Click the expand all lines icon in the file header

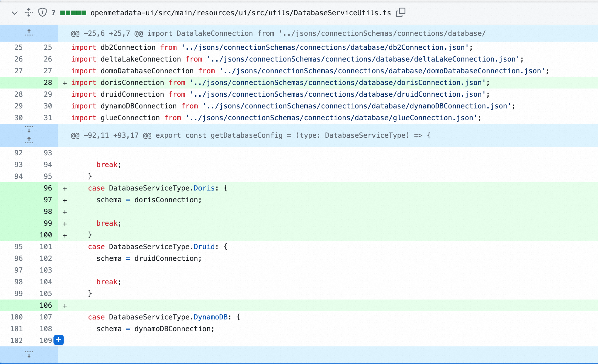28,13
